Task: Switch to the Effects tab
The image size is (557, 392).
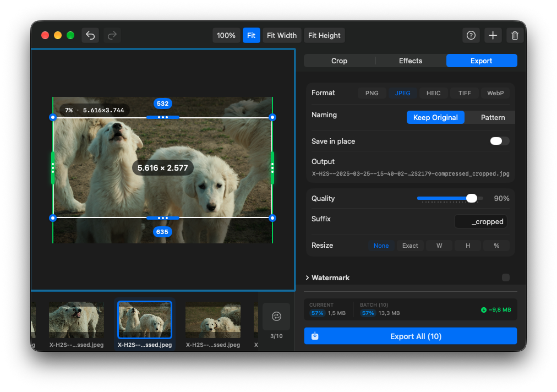Action: point(411,61)
